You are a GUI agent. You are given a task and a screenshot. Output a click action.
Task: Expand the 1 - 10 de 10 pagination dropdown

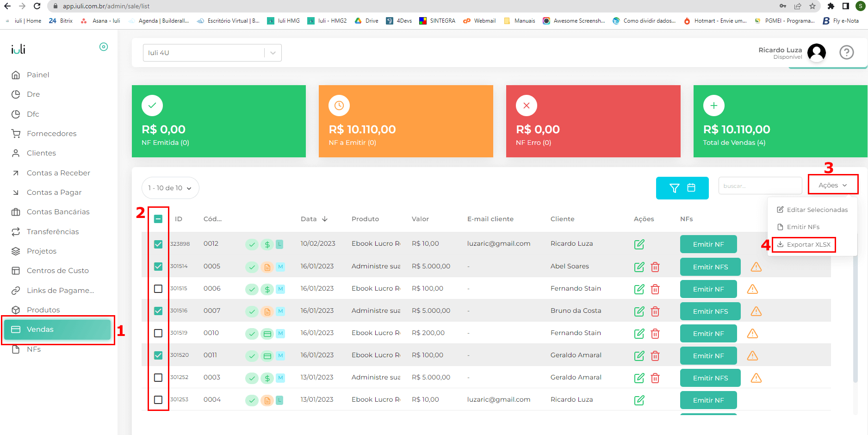tap(170, 188)
